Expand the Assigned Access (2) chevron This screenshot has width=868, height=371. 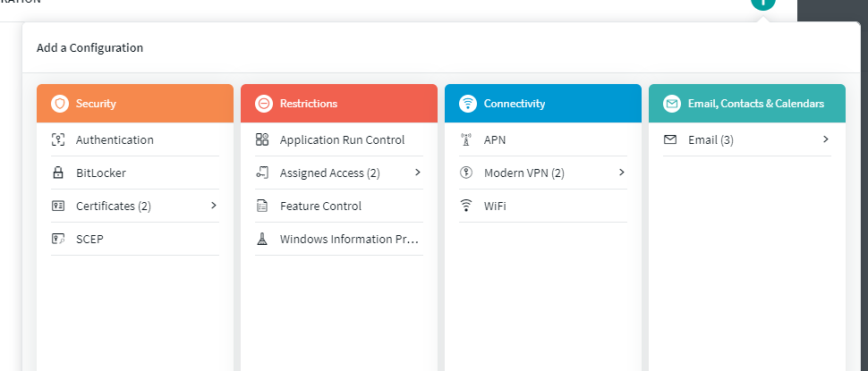418,173
